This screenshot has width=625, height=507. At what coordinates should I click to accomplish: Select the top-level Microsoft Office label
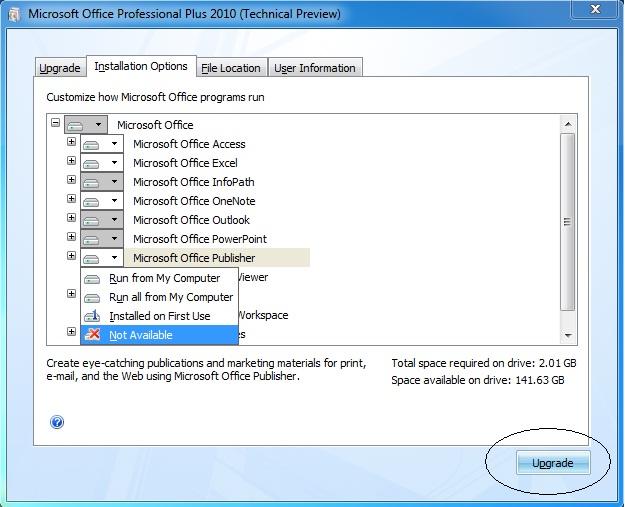coord(155,125)
